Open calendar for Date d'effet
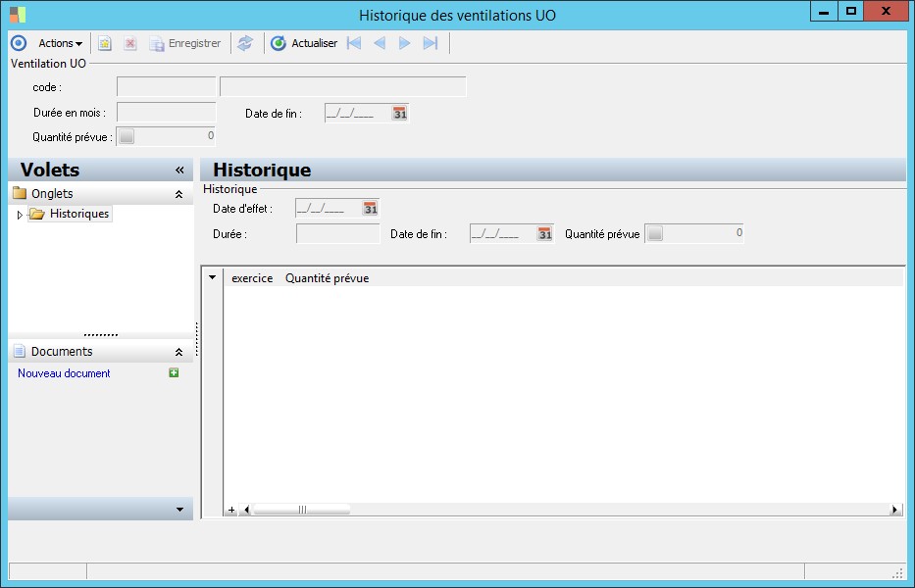915x588 pixels. point(371,208)
